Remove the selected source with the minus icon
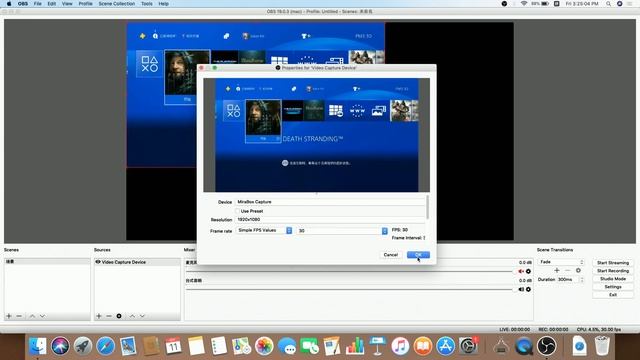The height and width of the screenshot is (360, 640). click(x=109, y=316)
